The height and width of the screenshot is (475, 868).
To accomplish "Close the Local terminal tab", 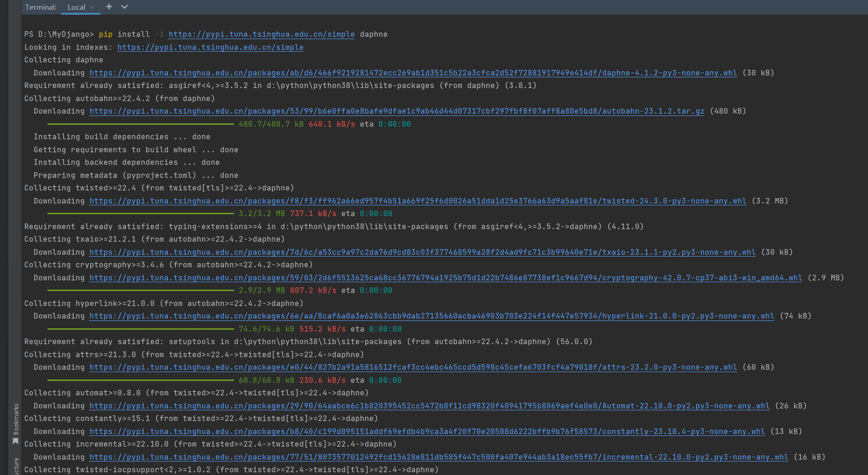I will click(92, 7).
